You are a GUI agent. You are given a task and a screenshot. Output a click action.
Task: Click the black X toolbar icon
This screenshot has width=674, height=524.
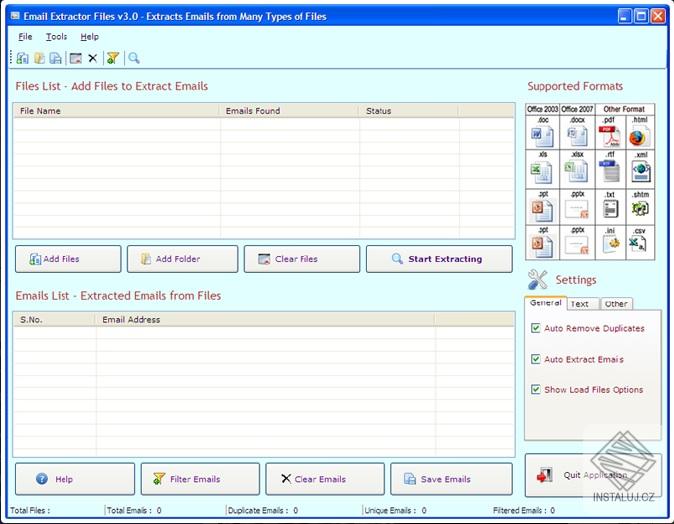click(92, 58)
